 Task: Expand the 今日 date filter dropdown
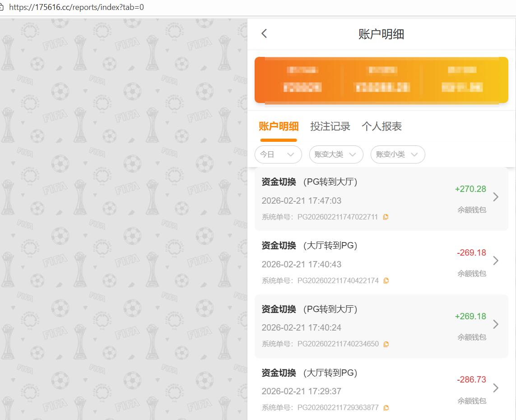point(278,154)
